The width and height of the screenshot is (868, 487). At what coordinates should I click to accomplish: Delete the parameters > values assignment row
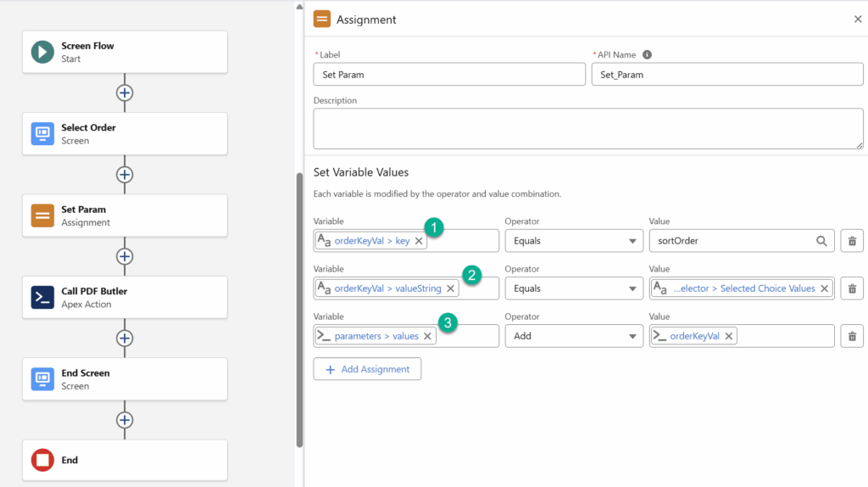pyautogui.click(x=852, y=336)
